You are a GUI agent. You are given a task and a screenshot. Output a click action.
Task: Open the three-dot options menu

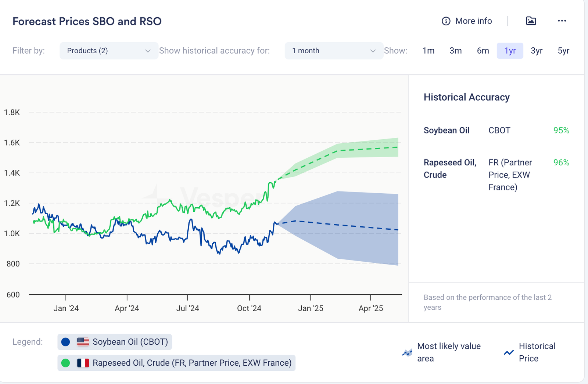562,21
